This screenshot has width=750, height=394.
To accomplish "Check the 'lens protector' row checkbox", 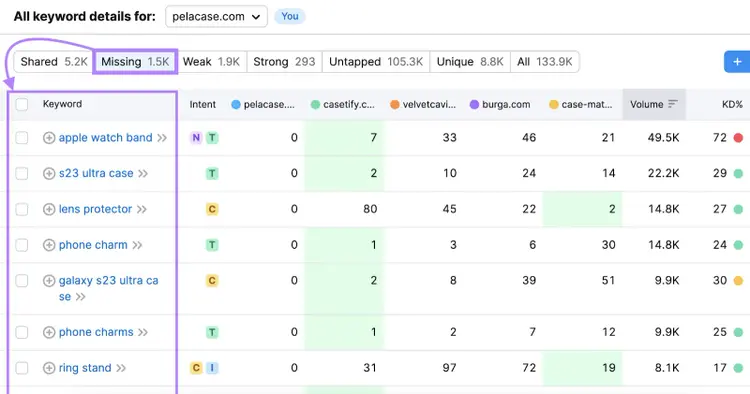I will click(22, 209).
